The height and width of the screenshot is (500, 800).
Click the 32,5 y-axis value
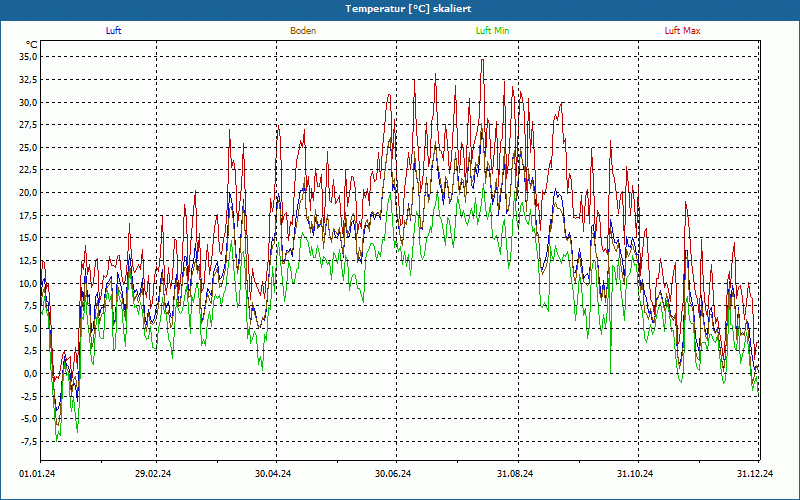(x=28, y=80)
